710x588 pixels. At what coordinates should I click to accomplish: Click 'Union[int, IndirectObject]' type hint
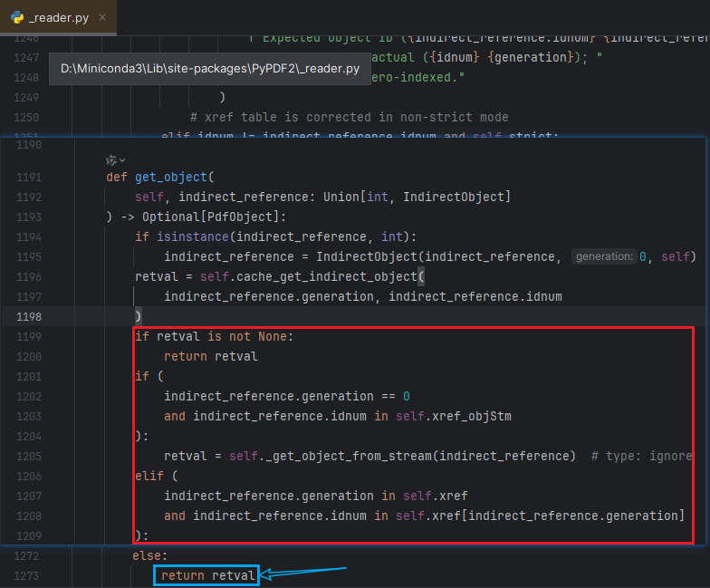417,198
